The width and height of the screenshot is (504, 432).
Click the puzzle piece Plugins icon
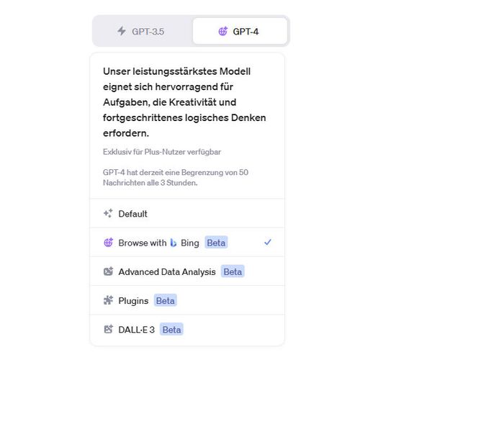[108, 300]
